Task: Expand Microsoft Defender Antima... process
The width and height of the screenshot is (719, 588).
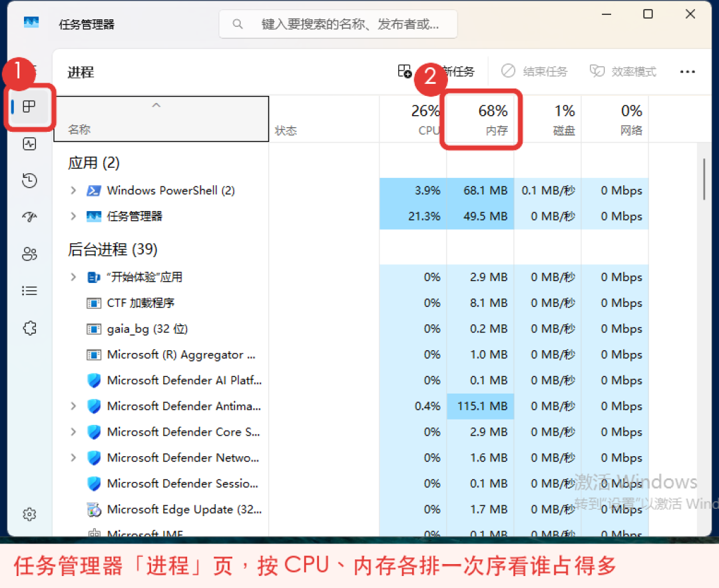Action: click(x=73, y=406)
